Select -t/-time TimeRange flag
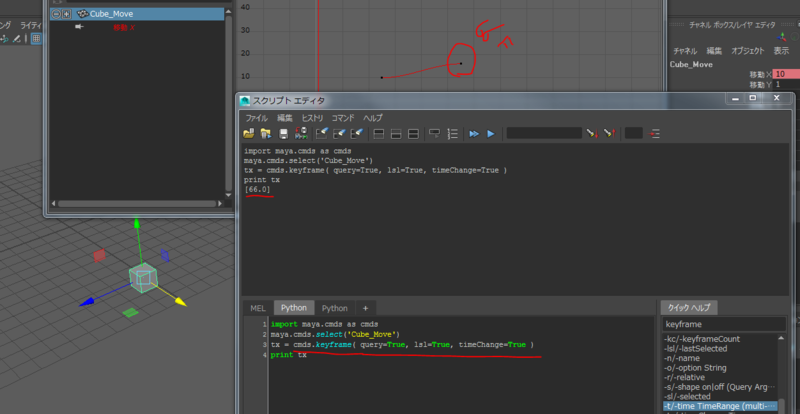 click(719, 406)
